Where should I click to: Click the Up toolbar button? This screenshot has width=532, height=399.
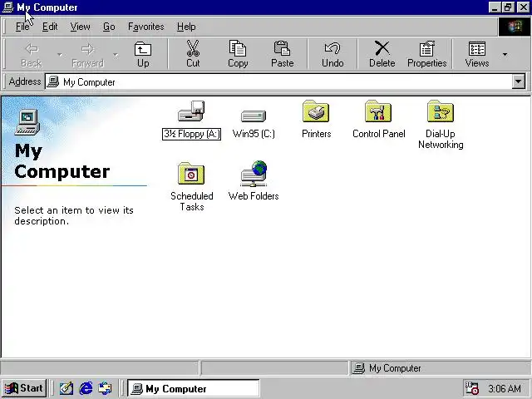pos(143,54)
